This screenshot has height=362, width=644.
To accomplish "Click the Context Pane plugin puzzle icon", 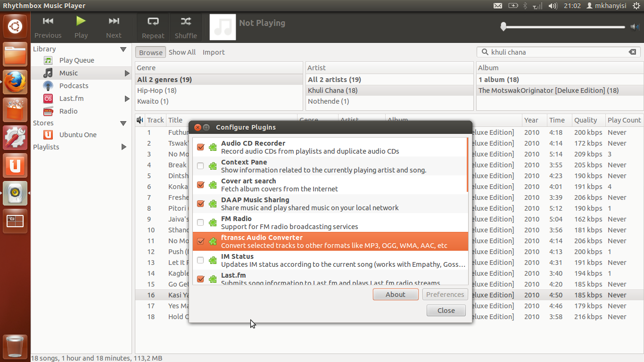I will coord(213,166).
